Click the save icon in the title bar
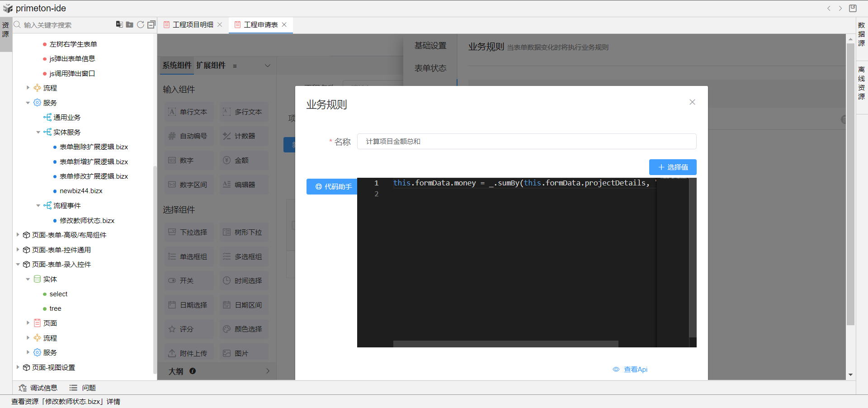The image size is (868, 408). click(x=853, y=8)
